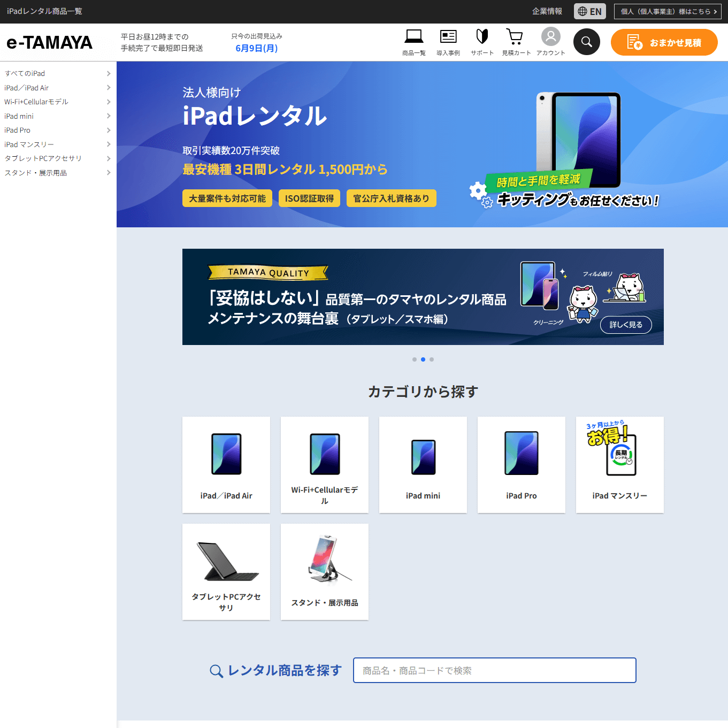728x728 pixels.
Task: Select iPad mini in sidebar
Action: 19,116
